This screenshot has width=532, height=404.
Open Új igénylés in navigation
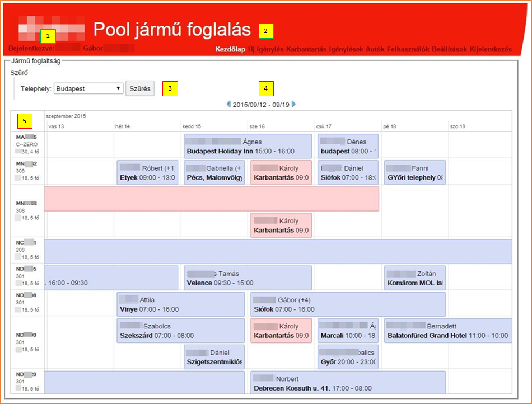tap(266, 49)
